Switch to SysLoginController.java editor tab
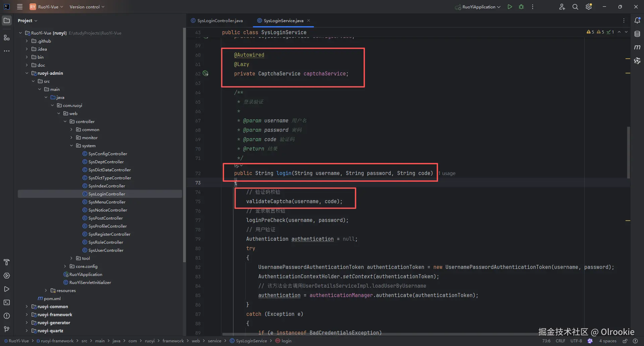 coord(217,20)
